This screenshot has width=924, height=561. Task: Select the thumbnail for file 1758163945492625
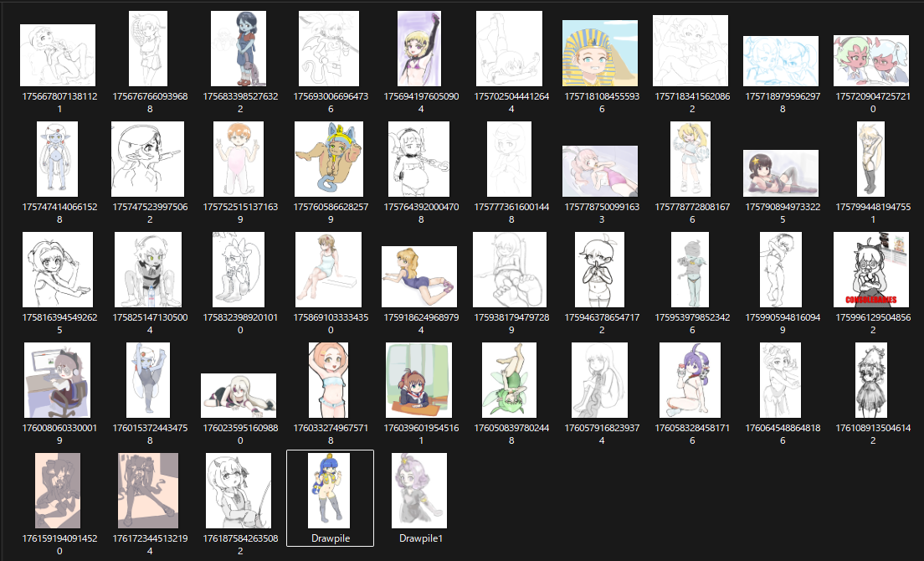(x=58, y=270)
